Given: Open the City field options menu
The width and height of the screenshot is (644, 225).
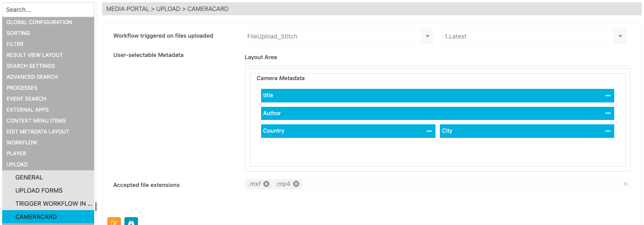Looking at the screenshot, I should [608, 131].
